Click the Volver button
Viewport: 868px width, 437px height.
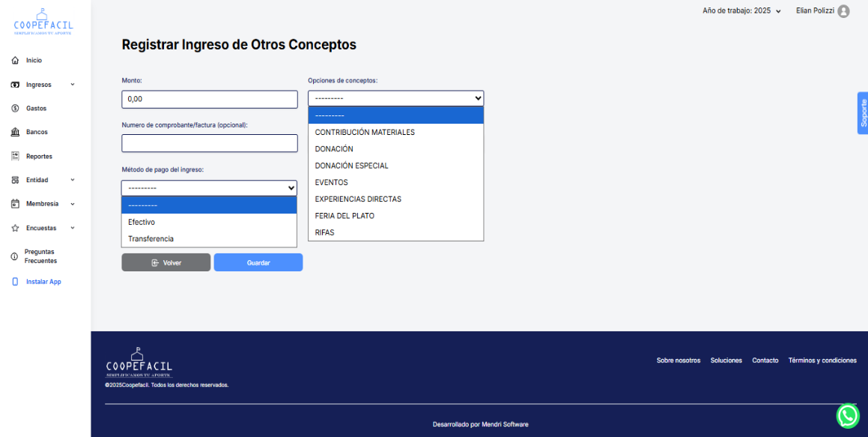tap(166, 262)
